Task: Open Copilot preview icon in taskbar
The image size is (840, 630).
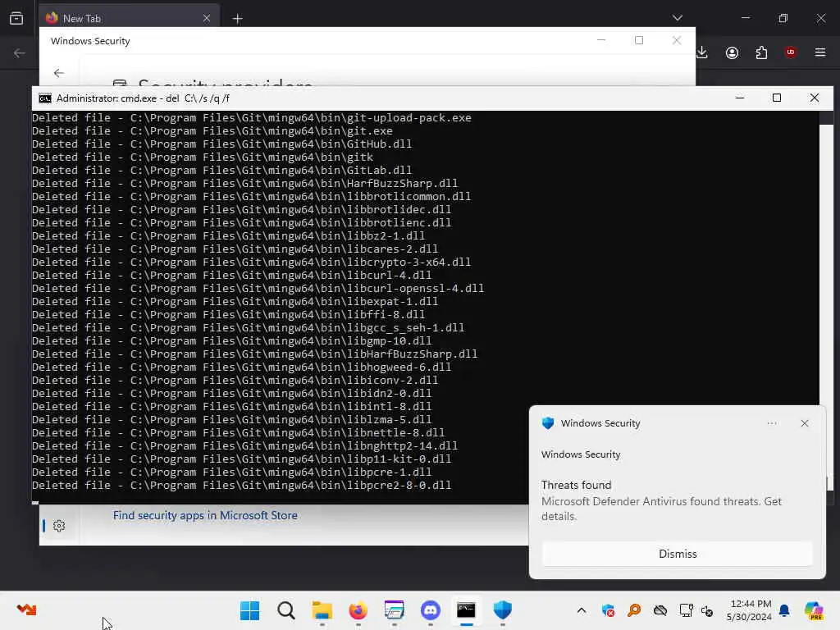Action: 814,610
